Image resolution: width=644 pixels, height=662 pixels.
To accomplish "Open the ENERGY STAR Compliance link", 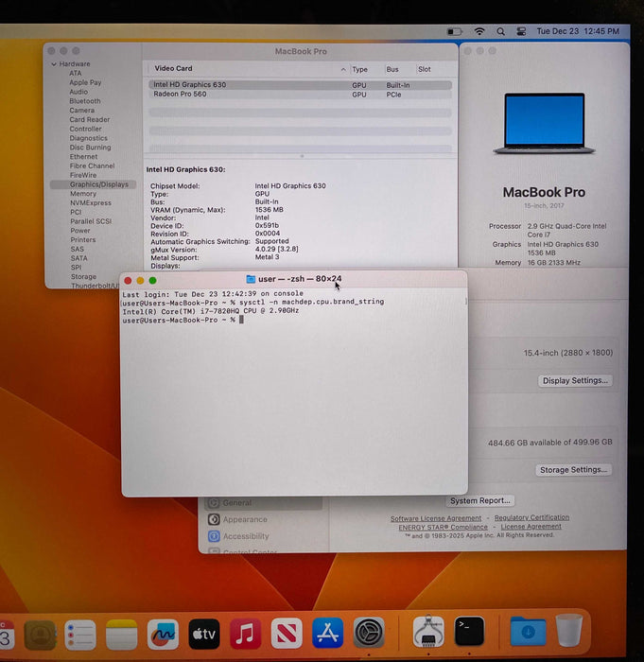I will pyautogui.click(x=443, y=528).
